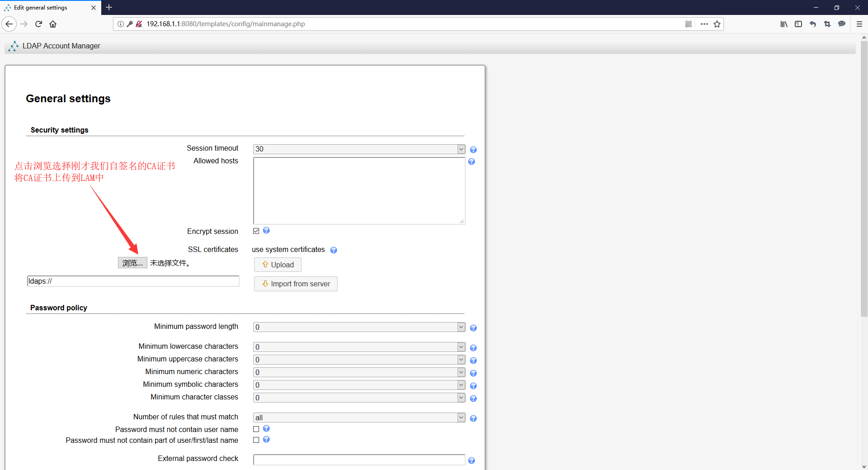Open help for password must not contain user name
Screen dimensions: 868x470
click(266, 428)
